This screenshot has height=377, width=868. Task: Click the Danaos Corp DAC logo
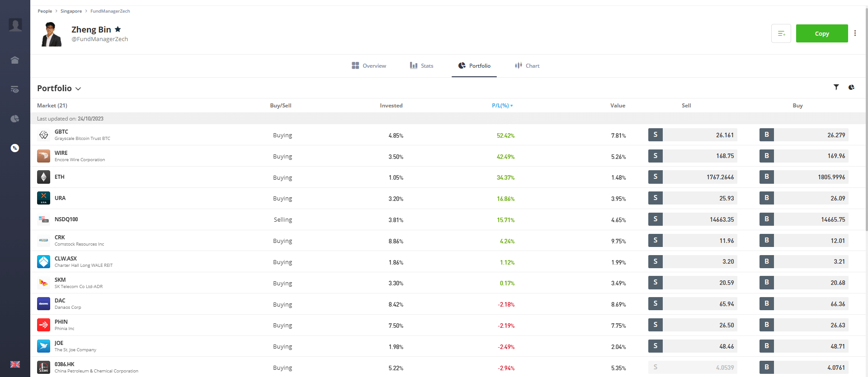pos(43,304)
